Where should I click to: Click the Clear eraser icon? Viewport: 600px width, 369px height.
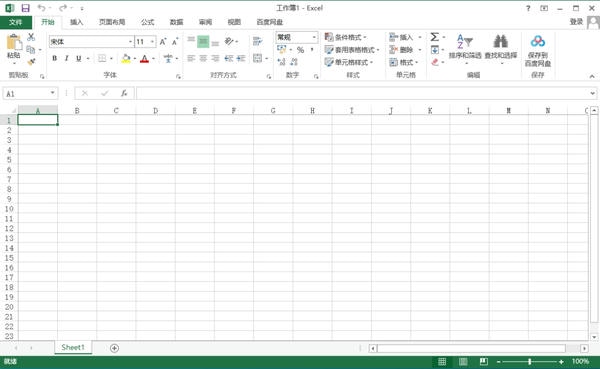click(435, 62)
